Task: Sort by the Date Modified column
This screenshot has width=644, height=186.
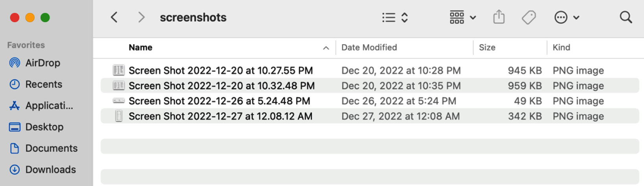Action: point(369,47)
